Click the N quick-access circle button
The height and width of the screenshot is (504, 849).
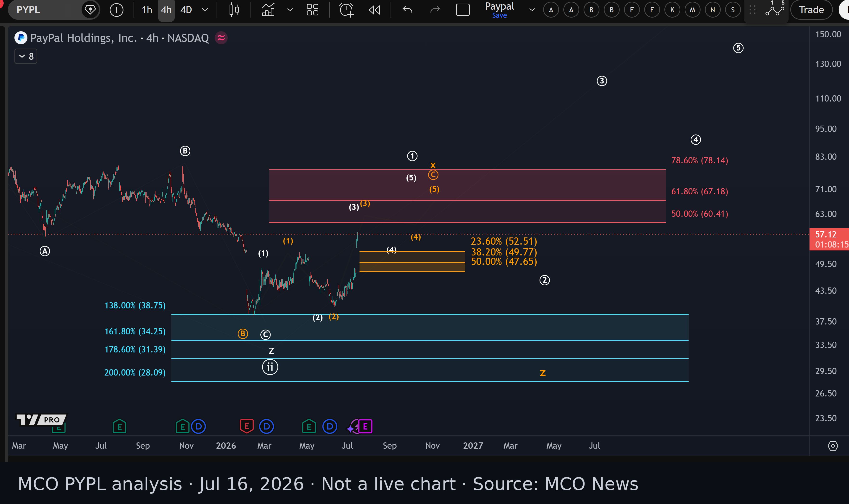[712, 10]
